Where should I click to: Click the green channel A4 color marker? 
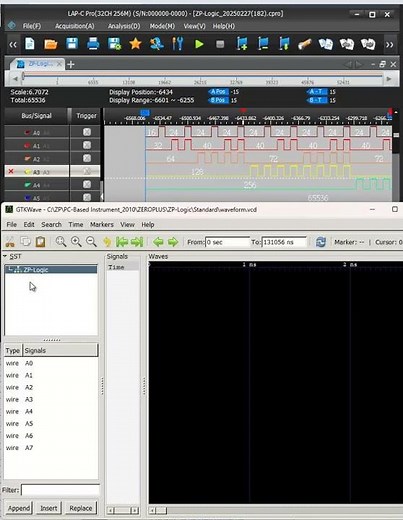[x=28, y=185]
